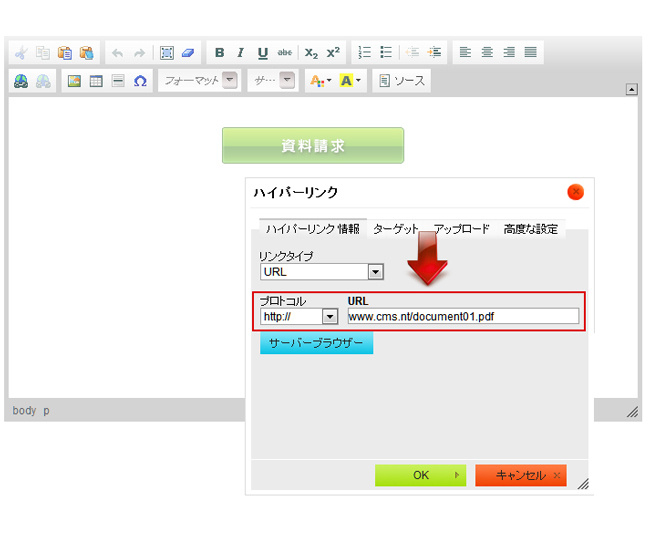Toggle bold formatting in the toolbar
Image resolution: width=650 pixels, height=547 pixels.
(219, 53)
